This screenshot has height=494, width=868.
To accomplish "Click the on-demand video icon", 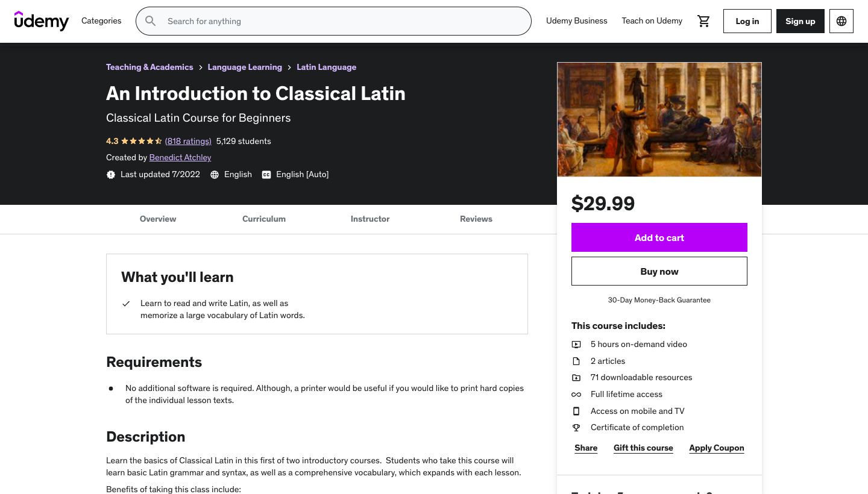I will 576,345.
